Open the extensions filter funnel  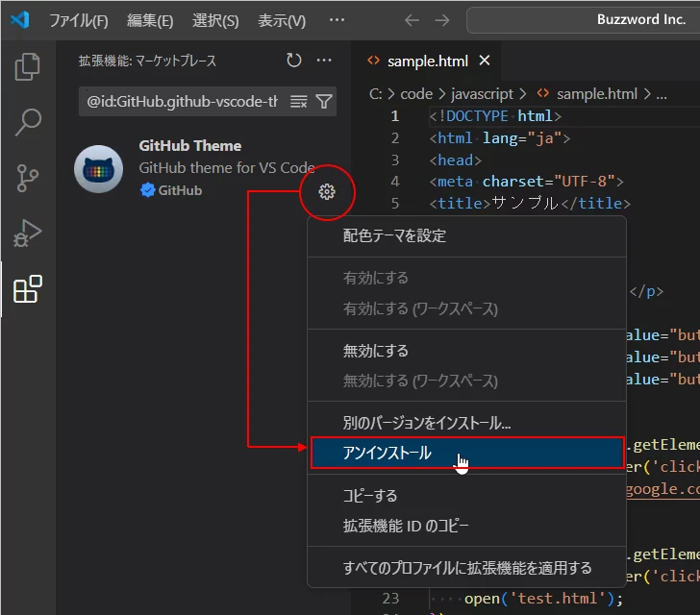(324, 102)
